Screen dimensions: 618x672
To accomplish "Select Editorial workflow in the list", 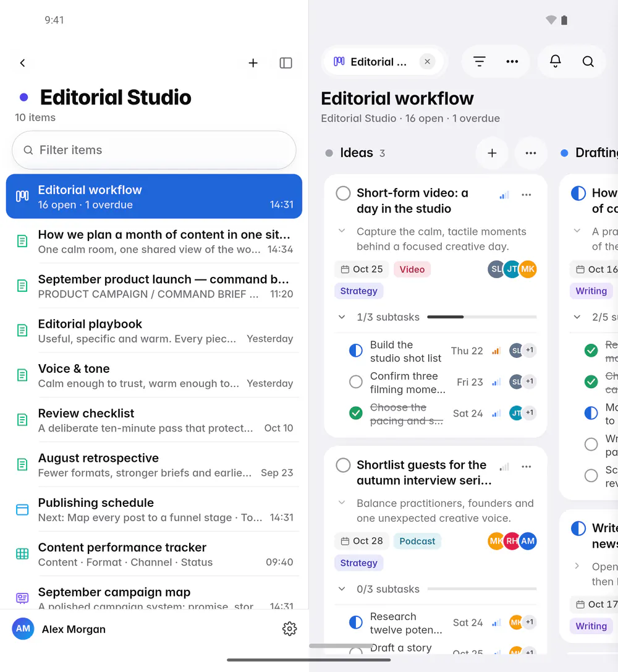I will [154, 197].
